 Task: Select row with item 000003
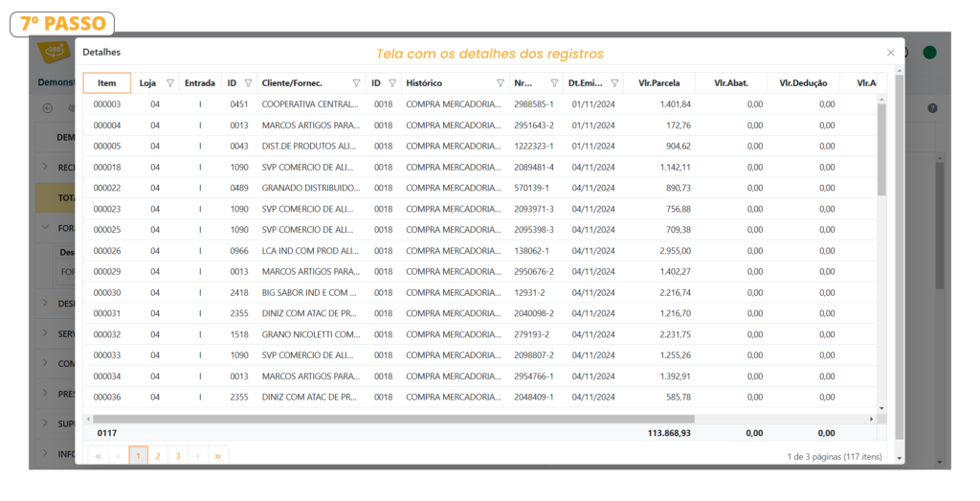click(x=480, y=104)
